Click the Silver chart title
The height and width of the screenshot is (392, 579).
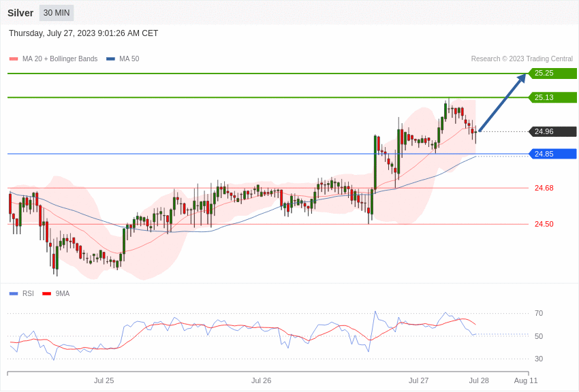(x=20, y=13)
